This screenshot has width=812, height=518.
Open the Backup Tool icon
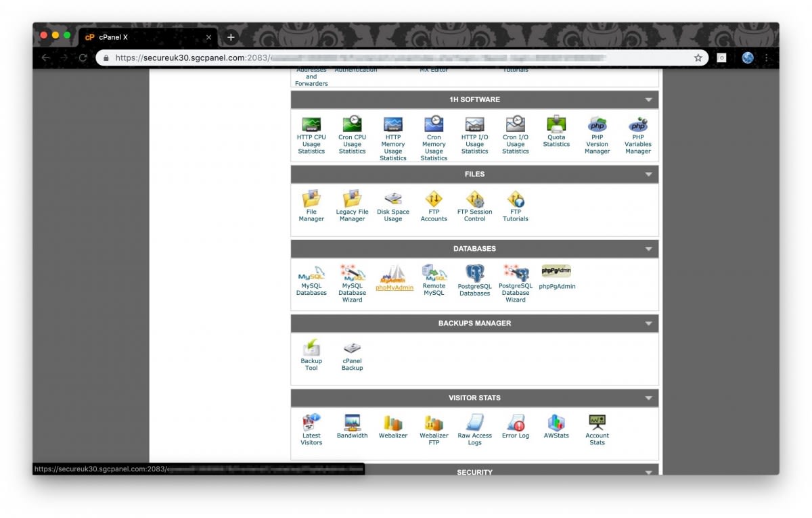[311, 348]
